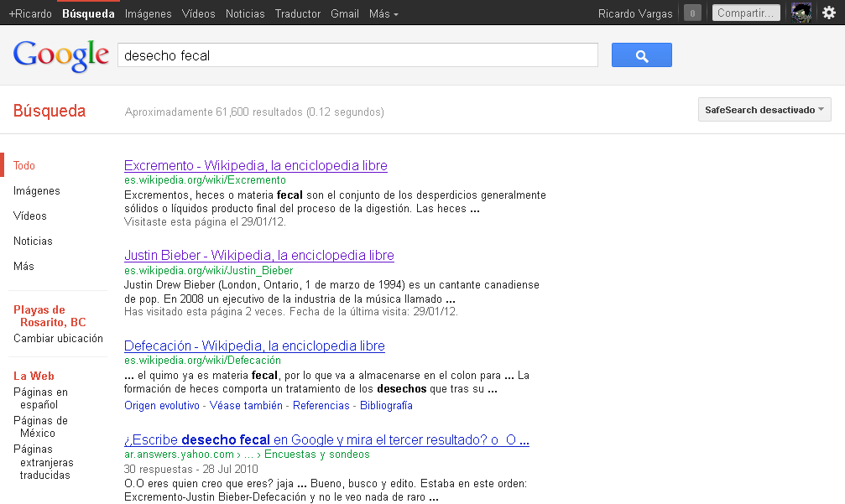This screenshot has height=504, width=845.
Task: Go to Vídeos in the top bar
Action: click(198, 14)
